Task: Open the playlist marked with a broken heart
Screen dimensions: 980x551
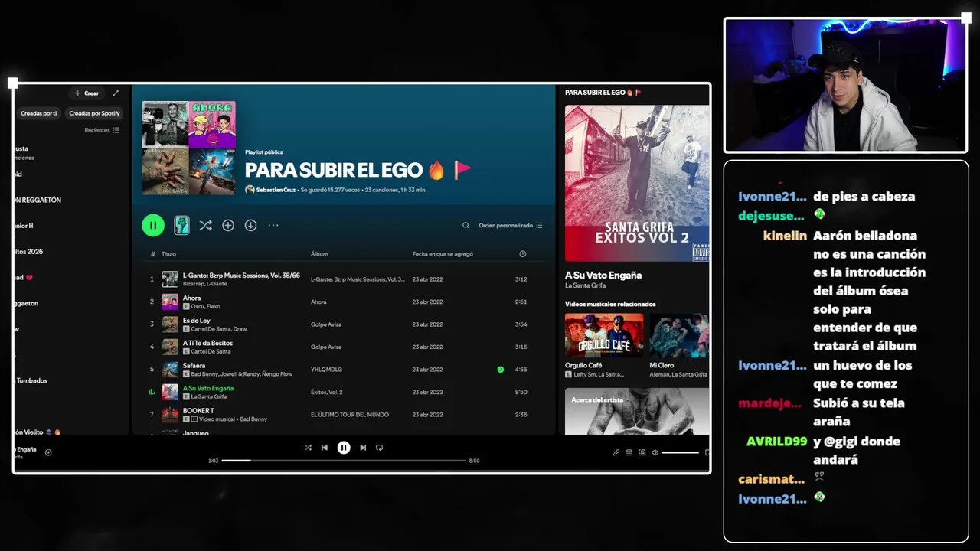Action: coord(24,277)
